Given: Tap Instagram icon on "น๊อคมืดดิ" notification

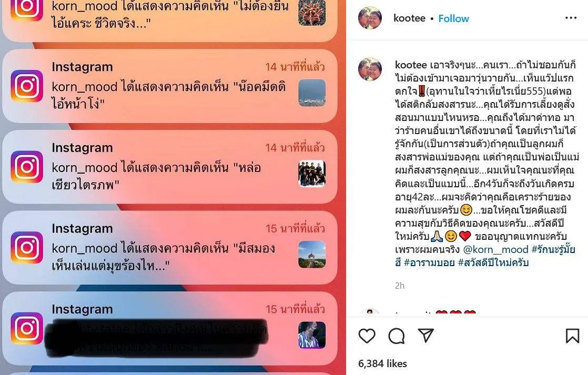Looking at the screenshot, I should point(27,86).
